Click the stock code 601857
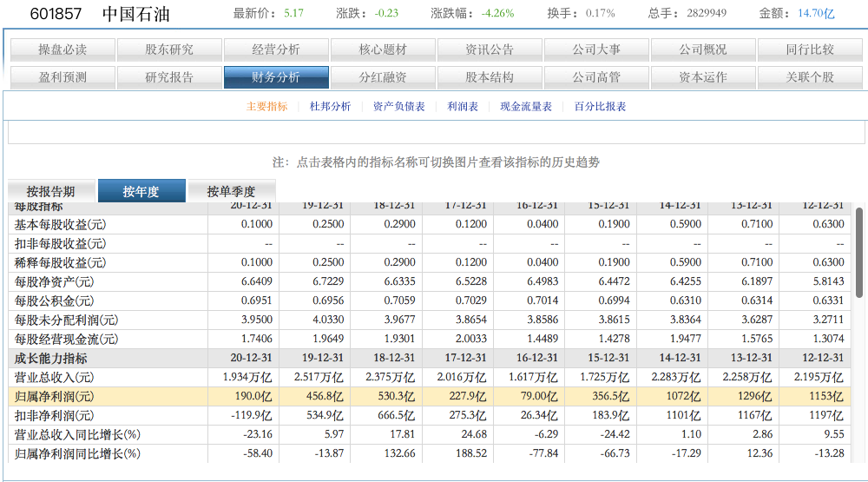Screen dimensions: 868x482 tap(56, 14)
